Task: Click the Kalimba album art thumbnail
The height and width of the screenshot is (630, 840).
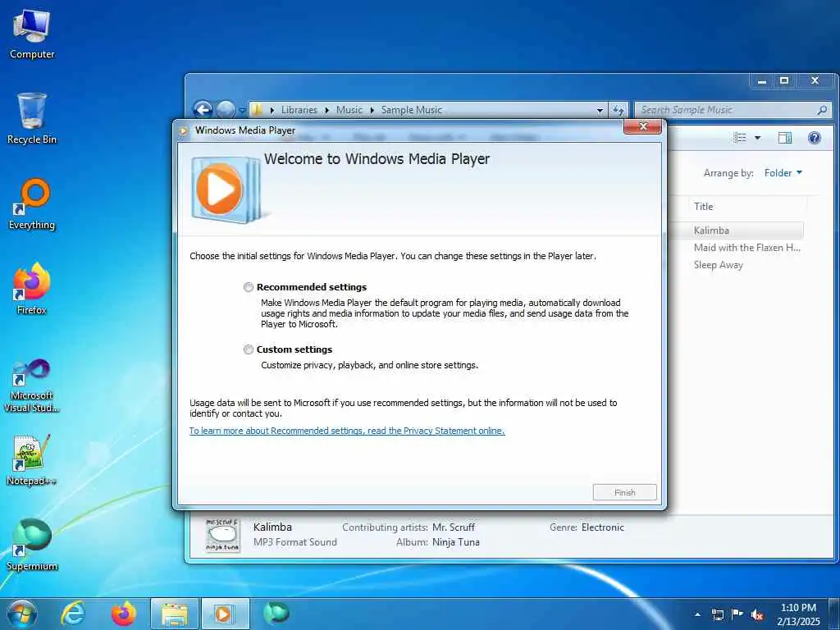Action: [223, 535]
